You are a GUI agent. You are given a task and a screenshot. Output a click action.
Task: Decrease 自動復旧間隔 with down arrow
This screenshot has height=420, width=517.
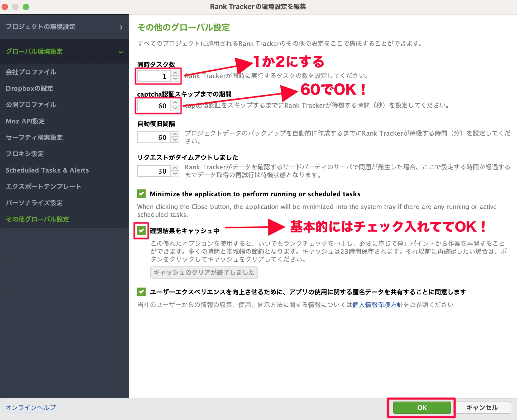pos(175,140)
